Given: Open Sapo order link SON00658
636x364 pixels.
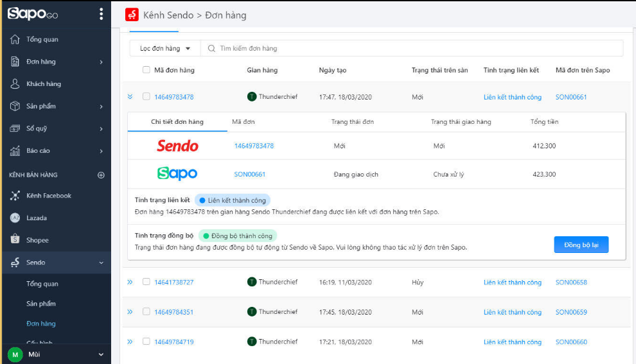Looking at the screenshot, I should point(571,282).
